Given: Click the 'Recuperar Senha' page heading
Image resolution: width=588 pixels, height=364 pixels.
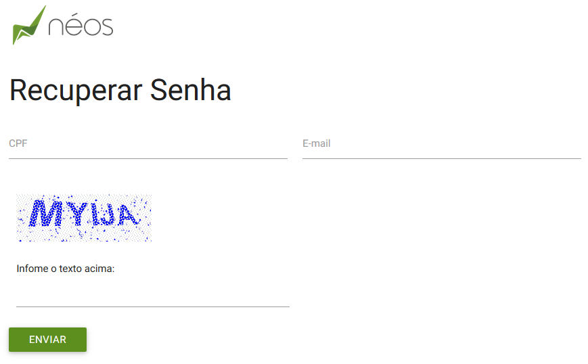Looking at the screenshot, I should click(x=120, y=91).
